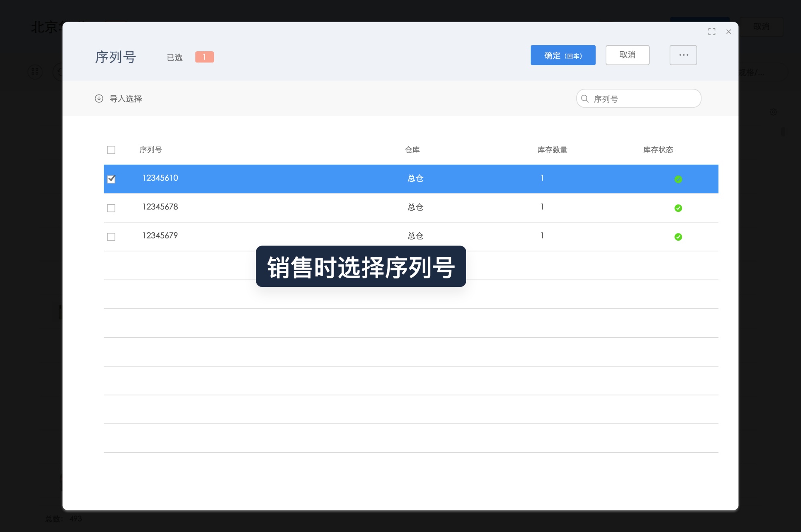801x532 pixels.
Task: Check the checkbox for serial 12345679
Action: tap(111, 237)
